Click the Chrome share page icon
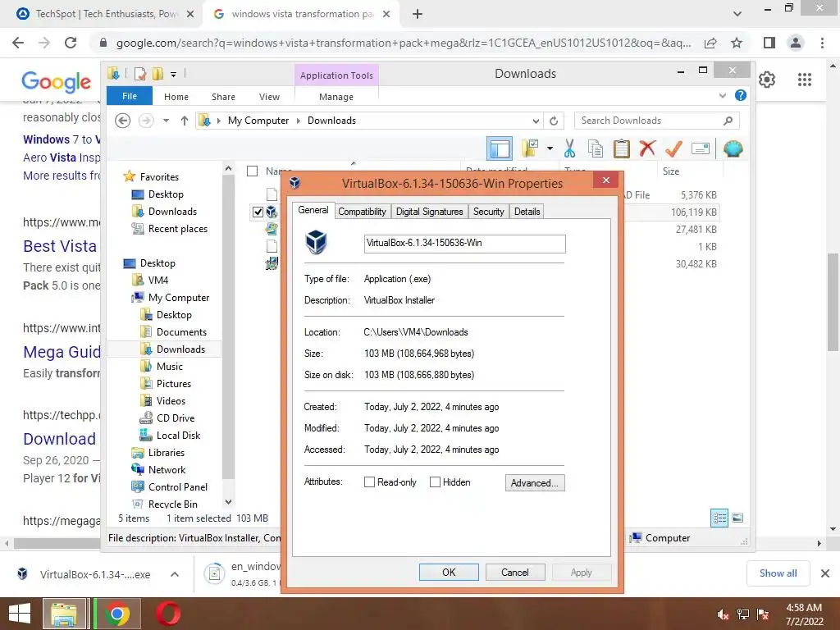 tap(710, 43)
